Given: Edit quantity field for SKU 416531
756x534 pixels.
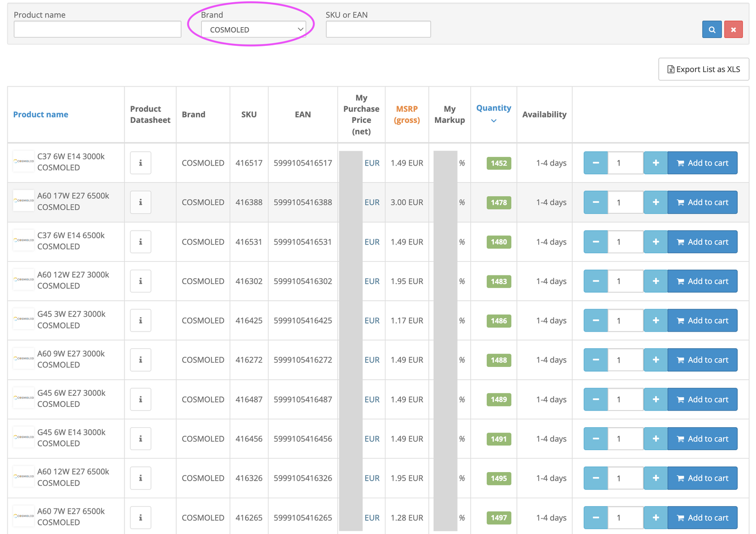Looking at the screenshot, I should [626, 242].
